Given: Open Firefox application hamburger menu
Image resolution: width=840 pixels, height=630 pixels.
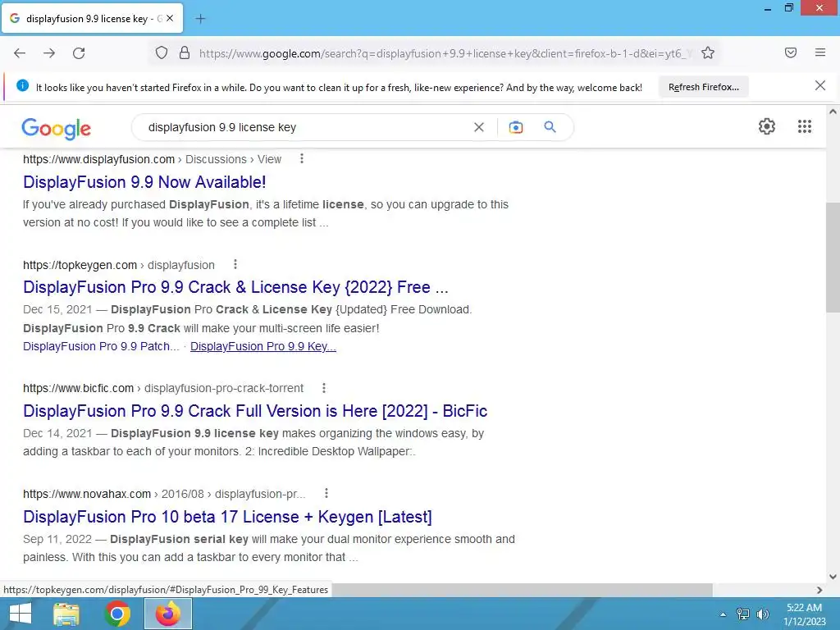Looking at the screenshot, I should pyautogui.click(x=820, y=52).
